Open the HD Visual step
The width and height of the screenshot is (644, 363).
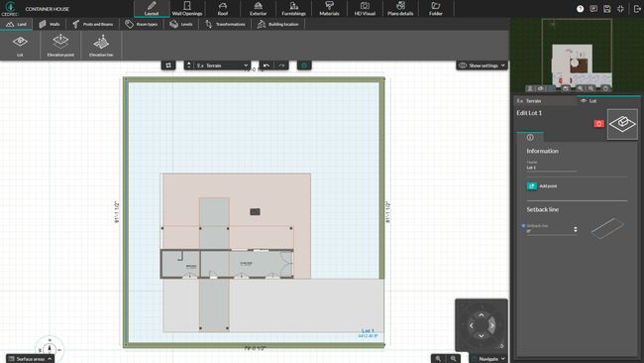click(365, 9)
